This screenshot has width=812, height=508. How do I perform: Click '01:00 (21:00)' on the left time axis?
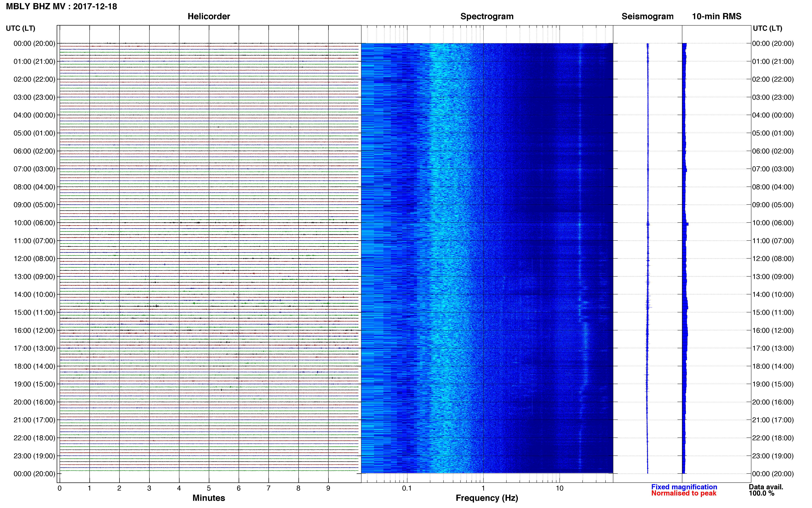34,62
